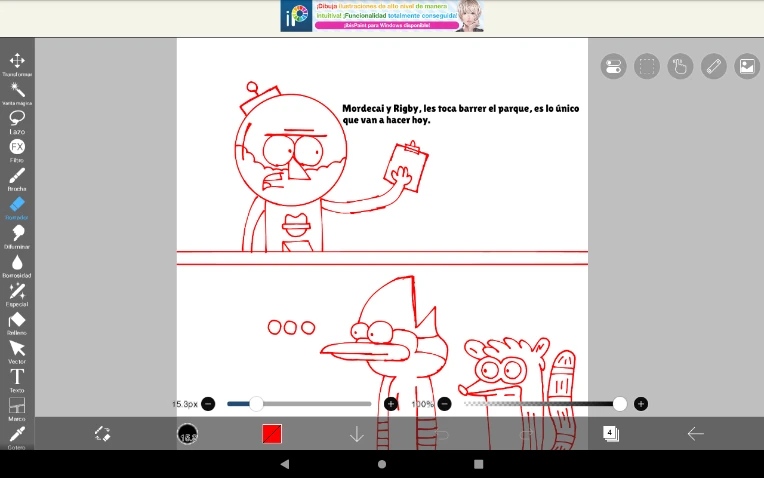
Task: Select the Relleno fill bucket tool
Action: pos(17,324)
